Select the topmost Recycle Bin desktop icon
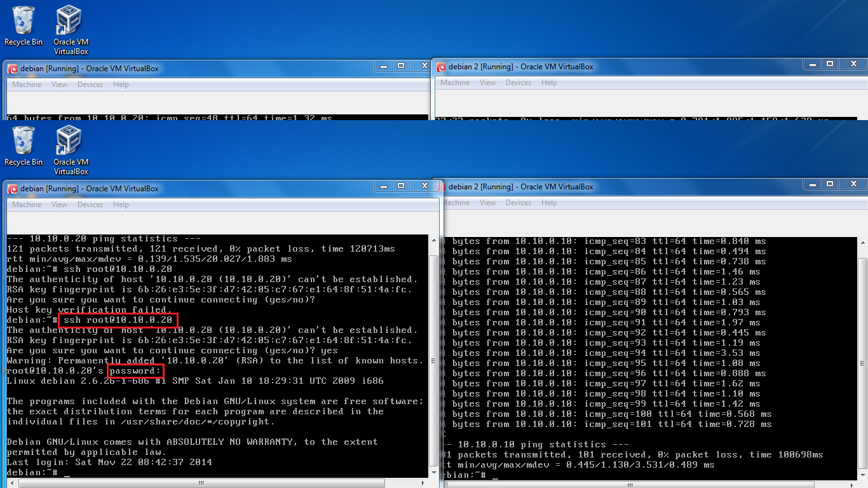Image resolution: width=868 pixels, height=488 pixels. coord(24,25)
